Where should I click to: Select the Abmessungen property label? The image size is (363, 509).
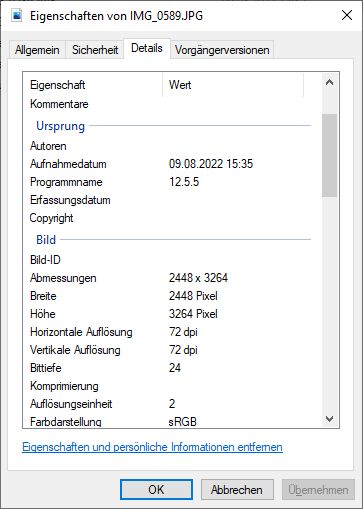(x=63, y=278)
